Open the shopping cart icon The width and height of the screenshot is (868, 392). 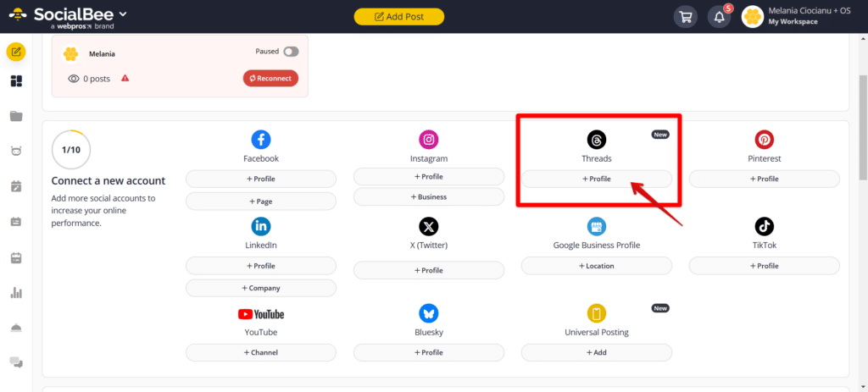[685, 17]
